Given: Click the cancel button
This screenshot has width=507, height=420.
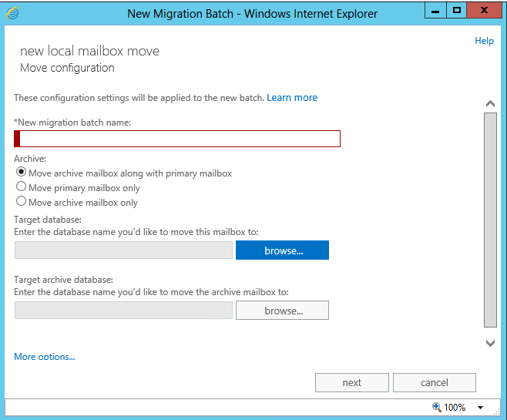Looking at the screenshot, I should (434, 383).
